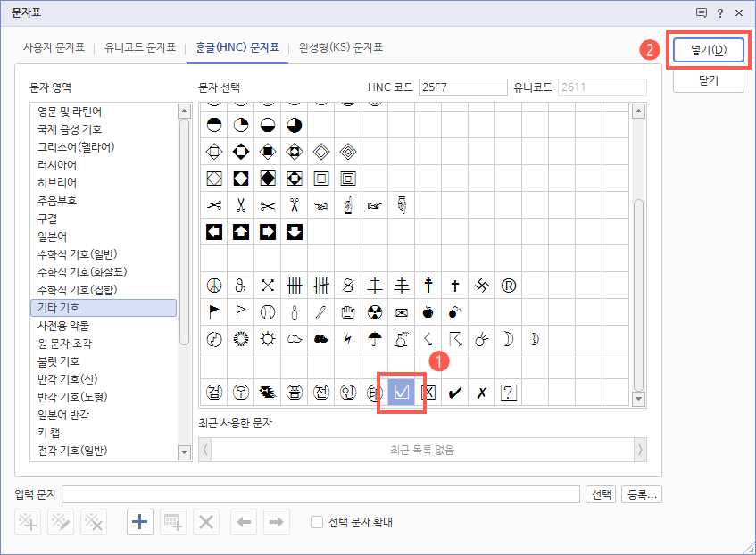The width and height of the screenshot is (756, 555).
Task: Click the X delete icon in bottom toolbar
Action: 205,522
